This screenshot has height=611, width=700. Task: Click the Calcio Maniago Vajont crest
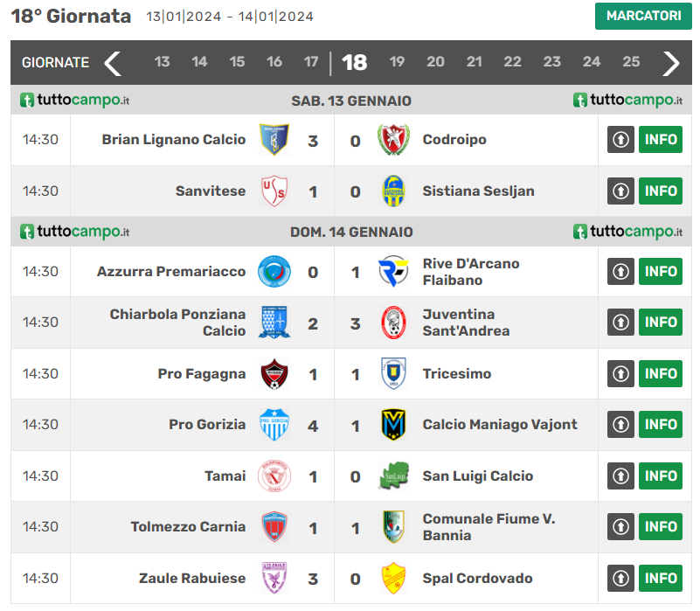[x=392, y=425]
